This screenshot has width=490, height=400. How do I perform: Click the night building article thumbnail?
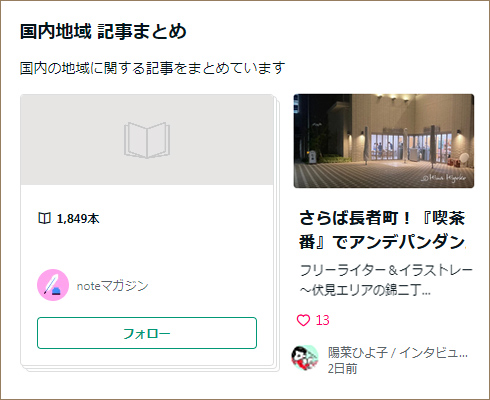pos(384,141)
